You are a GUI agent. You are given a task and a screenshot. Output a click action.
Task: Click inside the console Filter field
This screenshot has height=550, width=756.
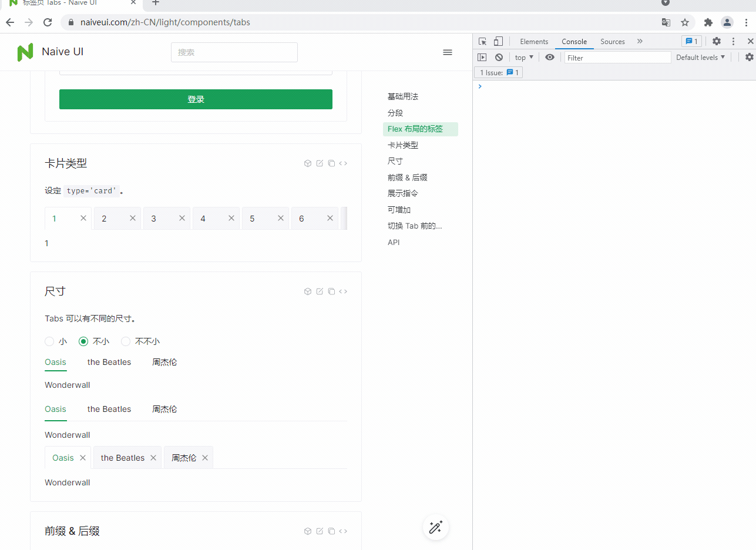617,57
